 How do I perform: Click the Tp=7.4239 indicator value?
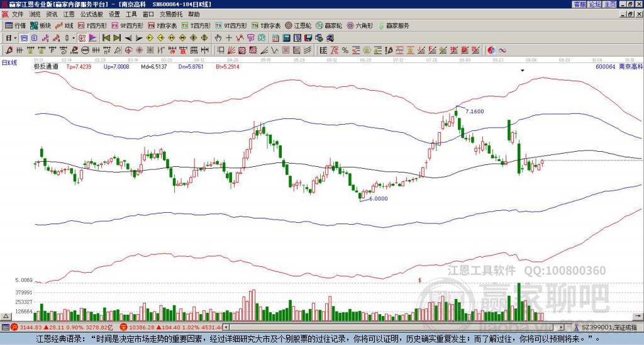pyautogui.click(x=78, y=67)
